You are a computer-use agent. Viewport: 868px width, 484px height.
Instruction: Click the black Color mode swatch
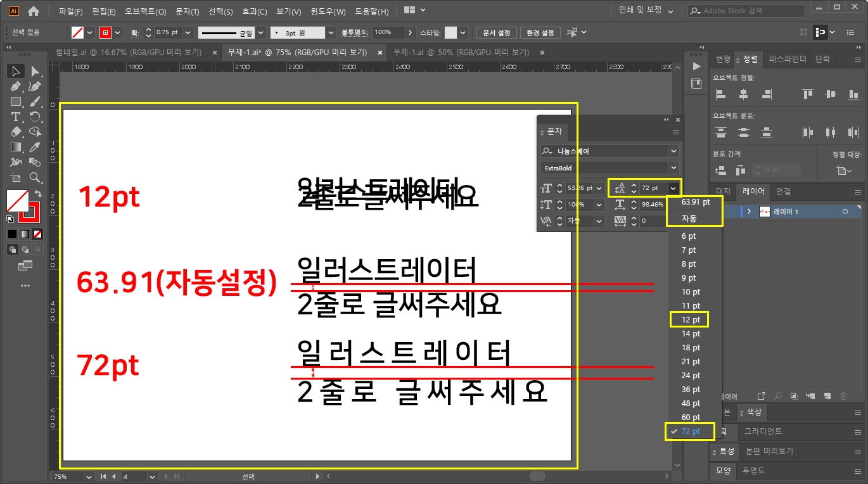[13, 234]
